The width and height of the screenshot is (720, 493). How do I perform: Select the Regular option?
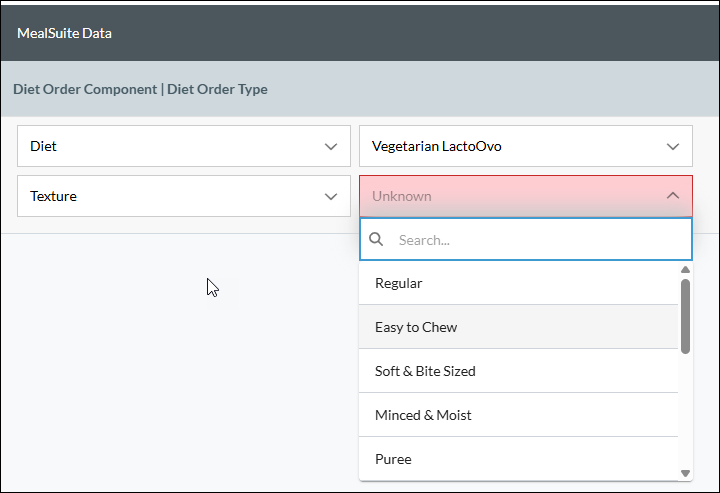click(518, 283)
